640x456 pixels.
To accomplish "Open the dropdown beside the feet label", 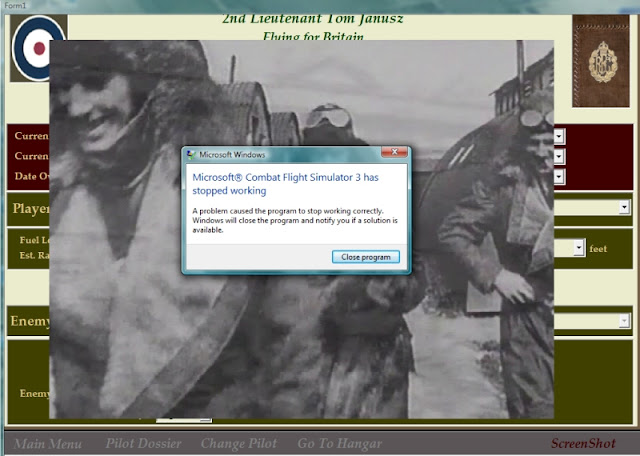I will (579, 248).
